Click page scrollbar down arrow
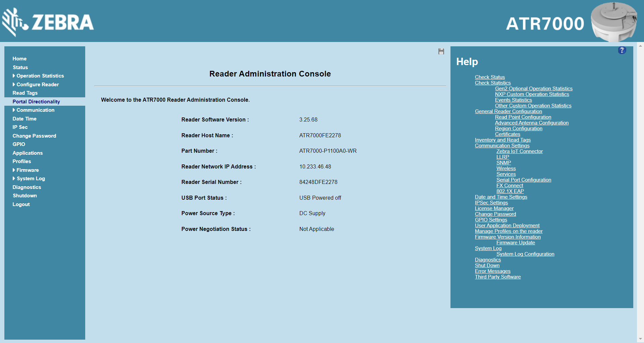This screenshot has width=644, height=343. click(641, 339)
